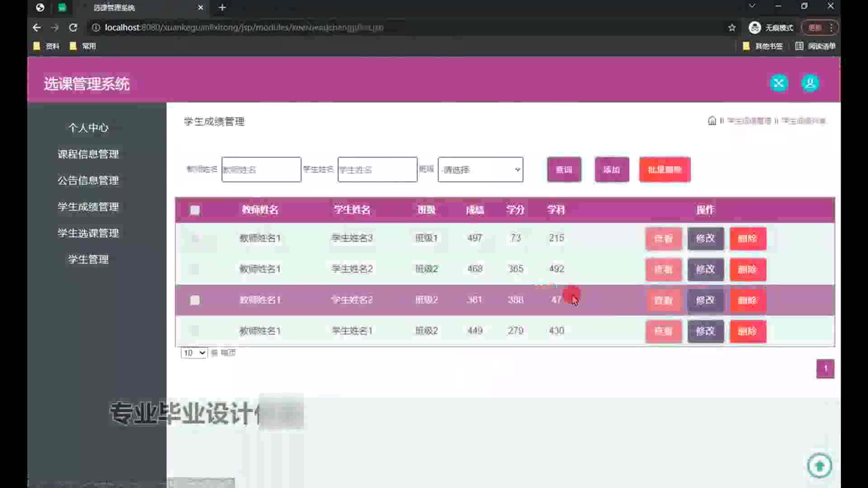The height and width of the screenshot is (488, 868).
Task: Check the checkbox in highlighted third row
Action: [x=195, y=300]
